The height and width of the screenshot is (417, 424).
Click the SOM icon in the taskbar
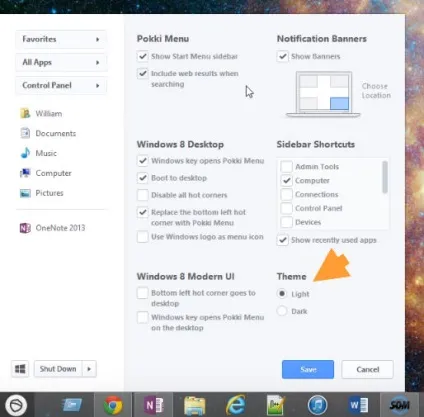click(399, 405)
